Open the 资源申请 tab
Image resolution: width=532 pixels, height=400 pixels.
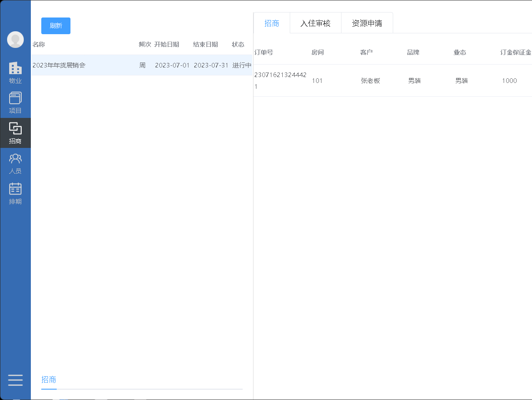[x=367, y=23]
